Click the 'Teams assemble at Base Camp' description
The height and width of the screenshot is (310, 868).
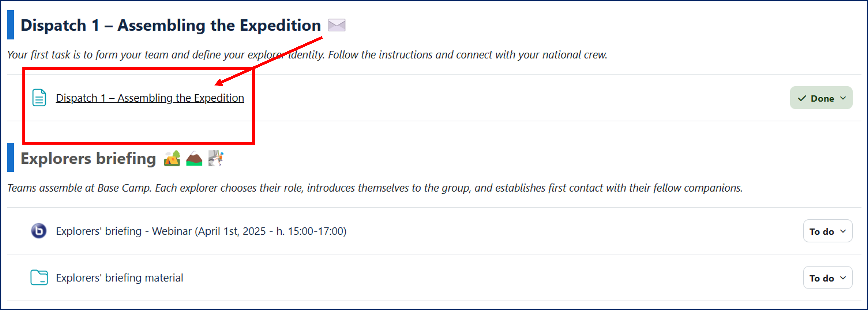[x=375, y=188]
